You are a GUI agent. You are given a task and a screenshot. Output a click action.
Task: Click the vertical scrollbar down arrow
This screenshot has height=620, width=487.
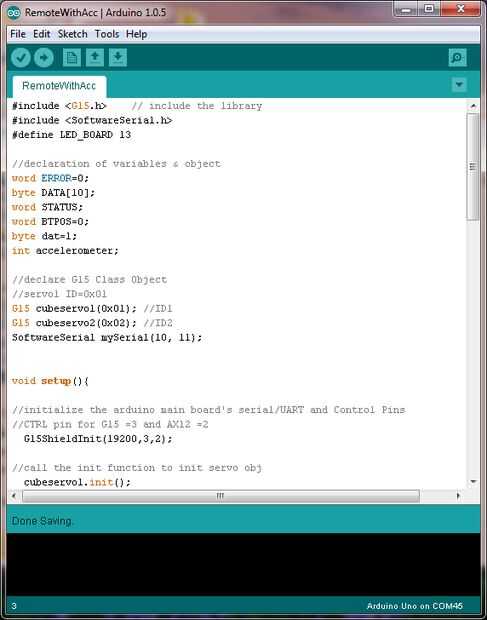[x=473, y=482]
